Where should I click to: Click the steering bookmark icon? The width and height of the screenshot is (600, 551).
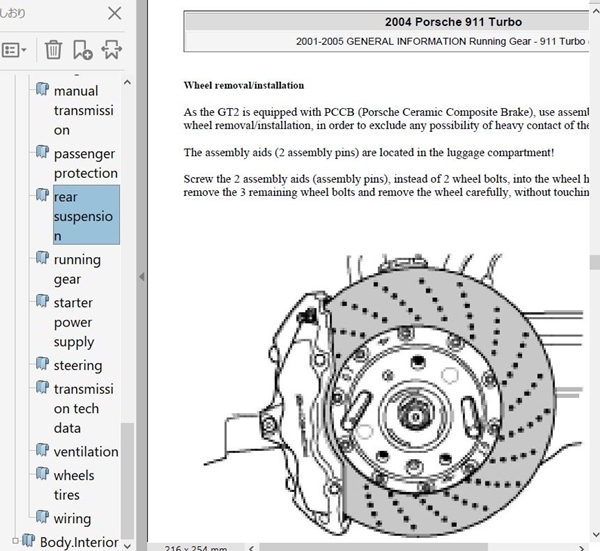click(42, 364)
